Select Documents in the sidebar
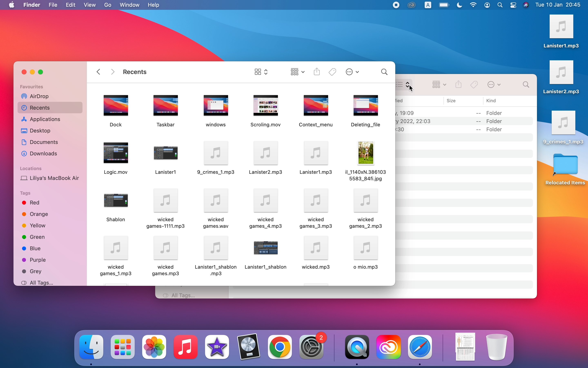This screenshot has height=368, width=588. [50, 142]
